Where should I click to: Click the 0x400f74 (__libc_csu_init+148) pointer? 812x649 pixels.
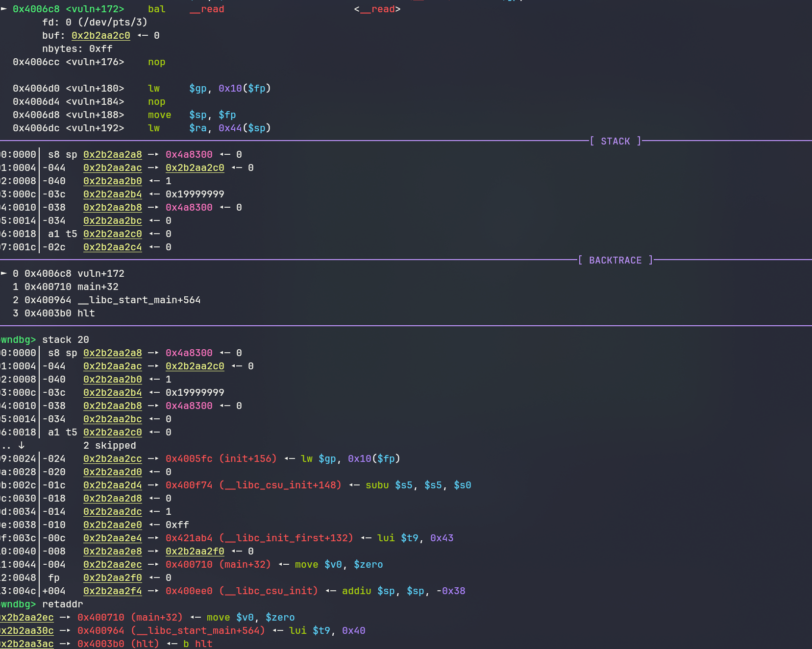pyautogui.click(x=253, y=485)
